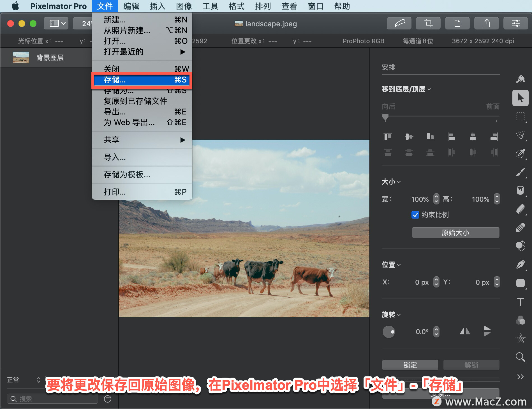Click the document info toolbar button
Viewport: 532px width, 409px height.
pos(457,23)
